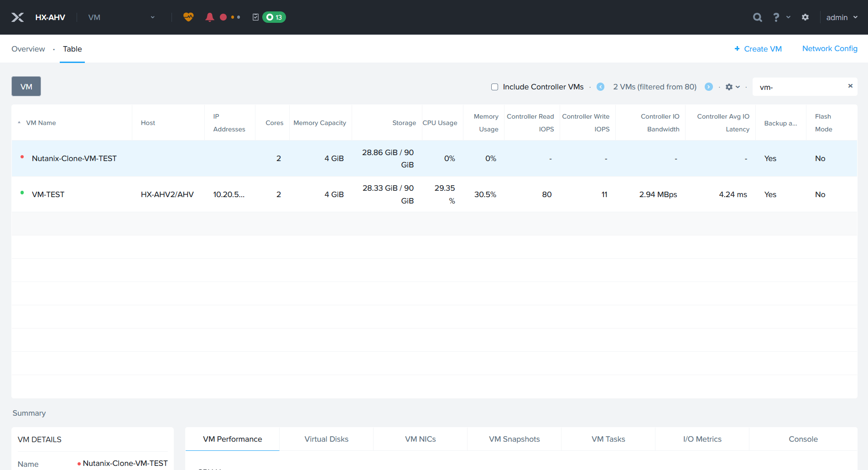Clear the vm- search filter
Image resolution: width=868 pixels, height=470 pixels.
tap(850, 86)
